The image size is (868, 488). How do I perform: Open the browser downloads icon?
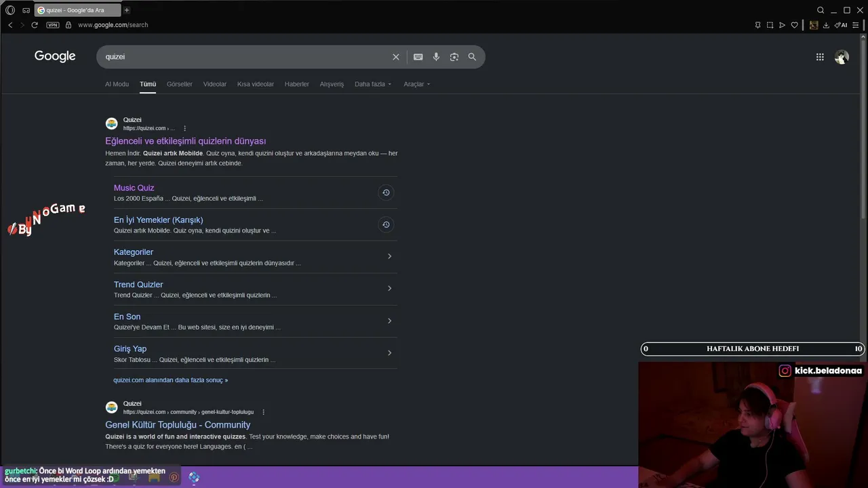click(x=826, y=25)
